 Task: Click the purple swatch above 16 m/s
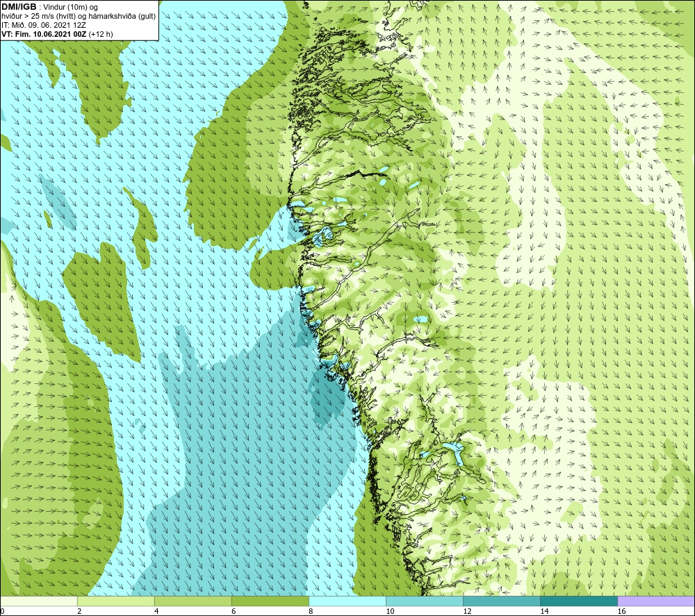[x=656, y=601]
